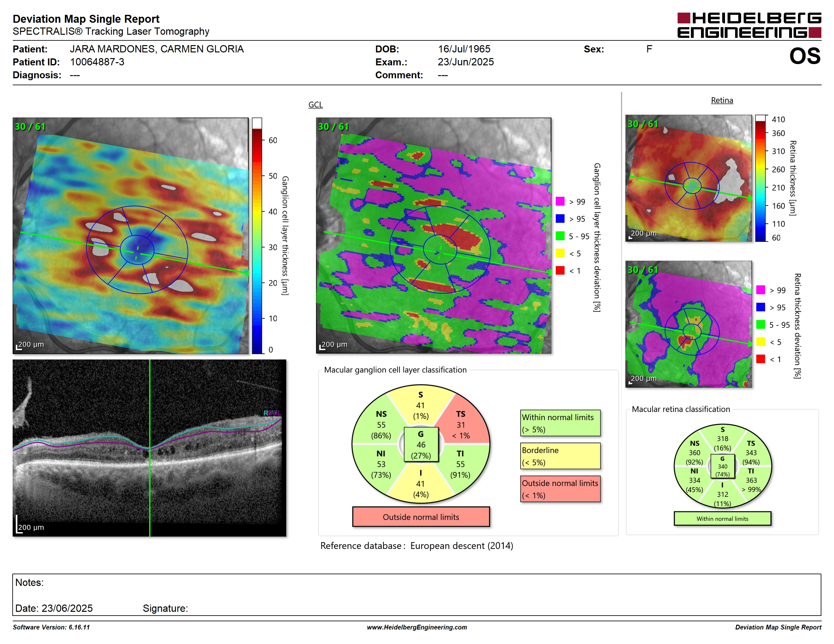Click the red Outside normal limits GCL result box
The width and height of the screenshot is (834, 644).
point(421,517)
